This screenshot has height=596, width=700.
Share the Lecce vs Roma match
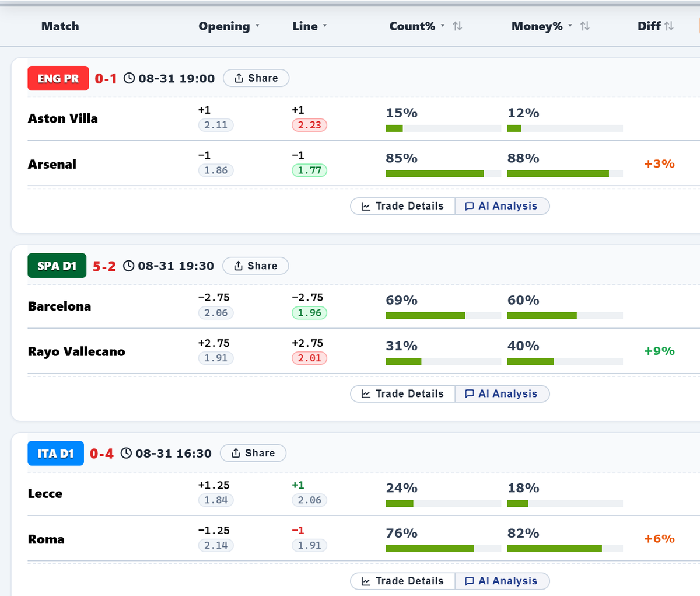pos(253,453)
